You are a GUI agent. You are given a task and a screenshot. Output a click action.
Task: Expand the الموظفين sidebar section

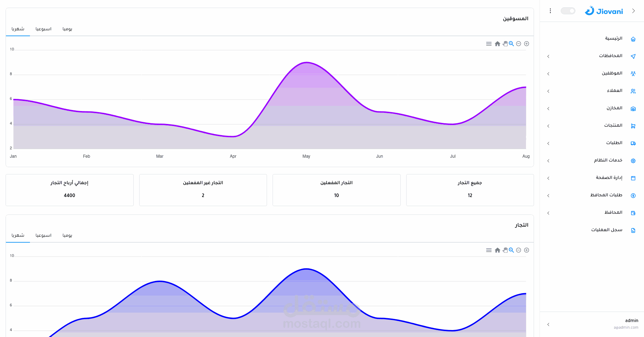[x=548, y=74]
